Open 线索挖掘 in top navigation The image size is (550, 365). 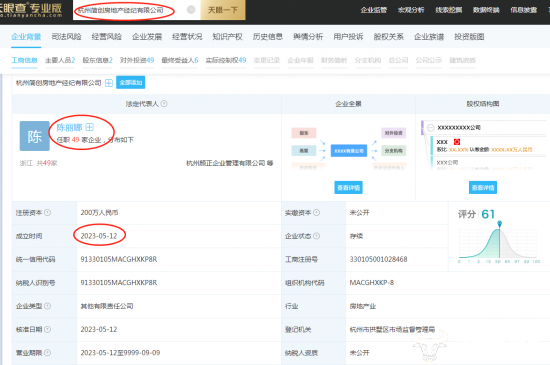pyautogui.click(x=449, y=10)
